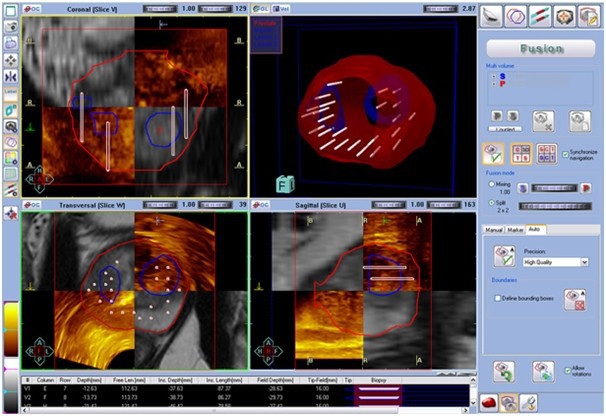Click the define bounding box icon
606x416 pixels.
(575, 298)
